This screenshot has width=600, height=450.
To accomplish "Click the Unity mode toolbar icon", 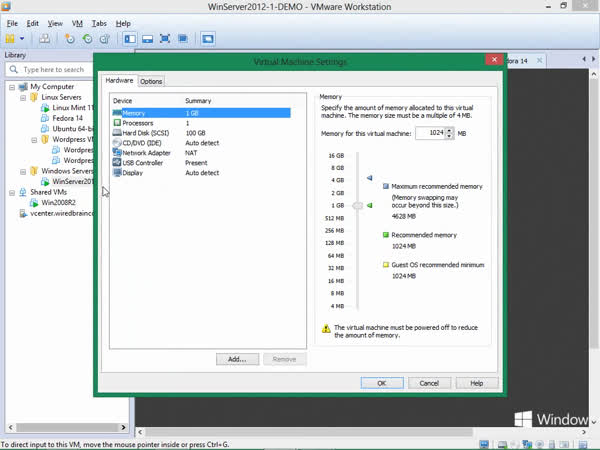I will 183,39.
